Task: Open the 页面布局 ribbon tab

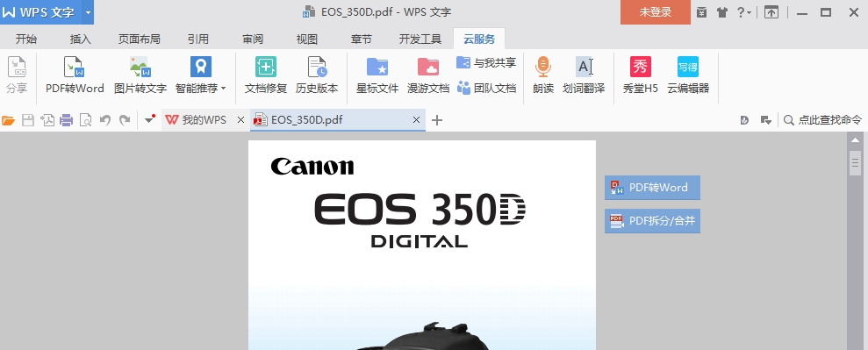Action: (139, 39)
